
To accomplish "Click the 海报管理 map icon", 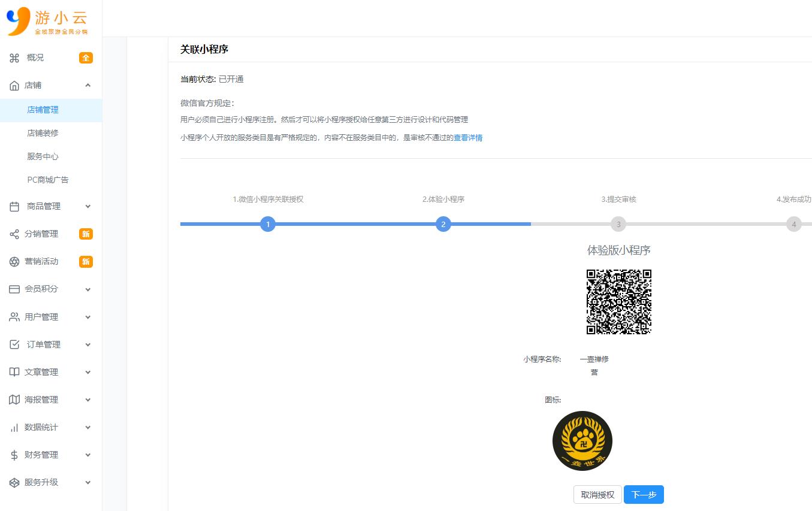I will [14, 400].
